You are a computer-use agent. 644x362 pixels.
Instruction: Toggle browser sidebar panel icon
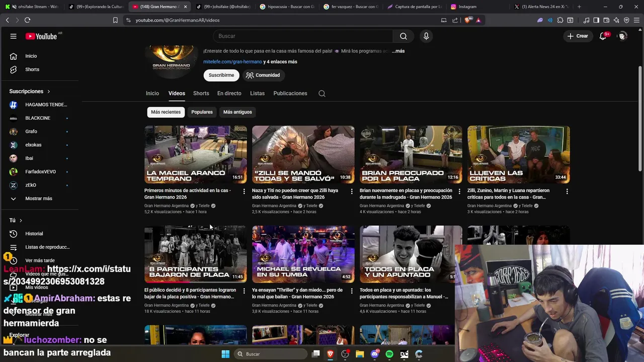pos(596,20)
